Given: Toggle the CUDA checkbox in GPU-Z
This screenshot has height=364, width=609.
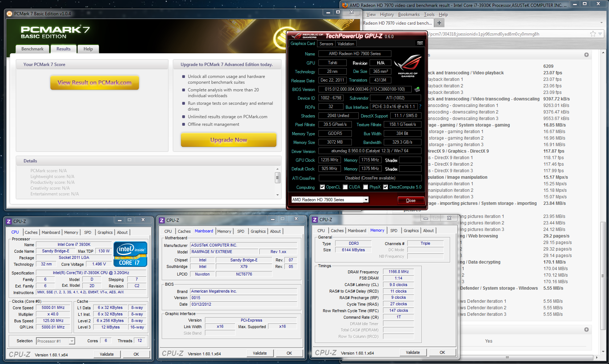Looking at the screenshot, I should point(345,187).
